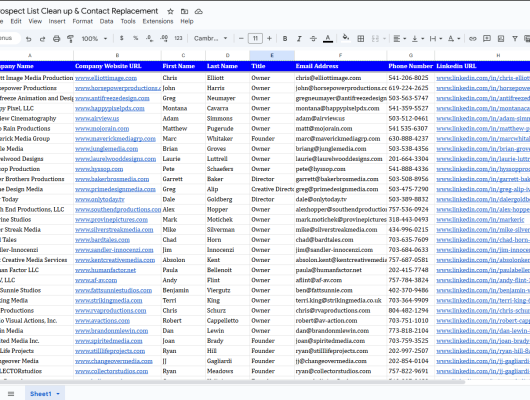Open the zoom level dropdown at 100%
The height and width of the screenshot is (400, 530).
click(94, 39)
